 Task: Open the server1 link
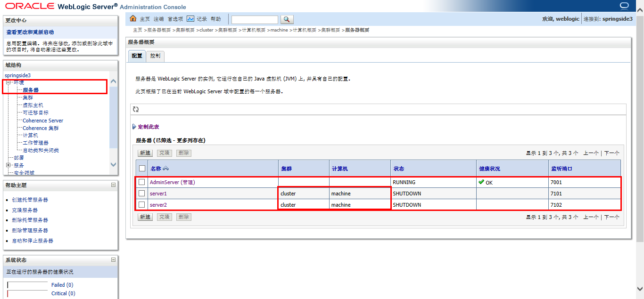point(158,194)
